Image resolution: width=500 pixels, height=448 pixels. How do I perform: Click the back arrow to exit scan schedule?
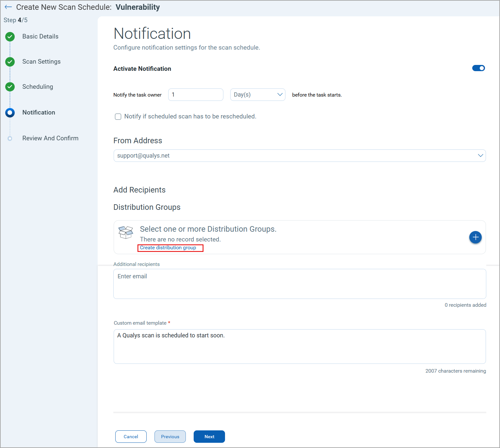[8, 7]
